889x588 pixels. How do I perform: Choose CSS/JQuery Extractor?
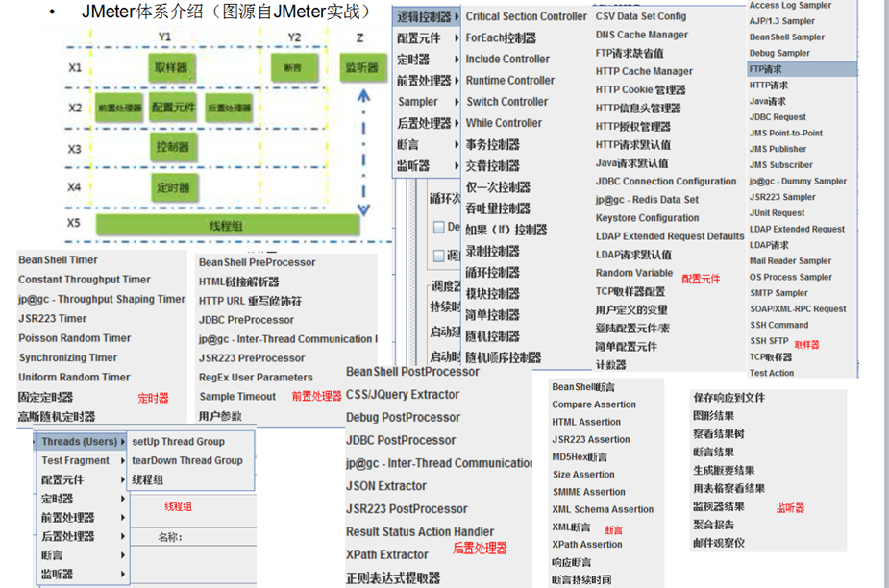tap(403, 395)
